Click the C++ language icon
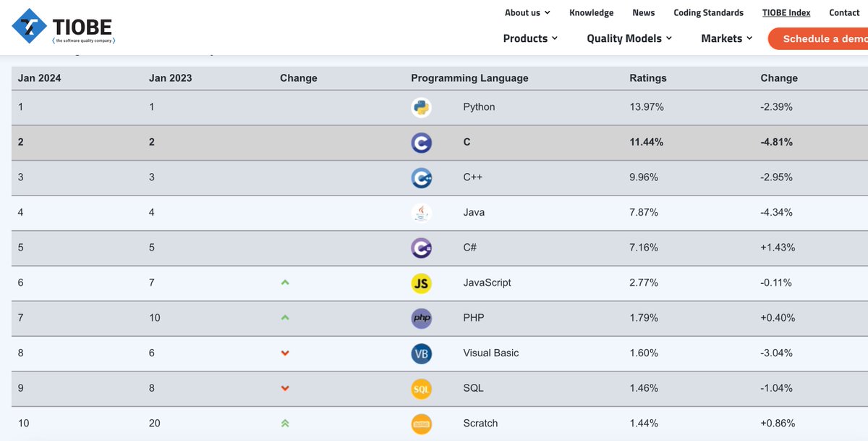 [421, 177]
